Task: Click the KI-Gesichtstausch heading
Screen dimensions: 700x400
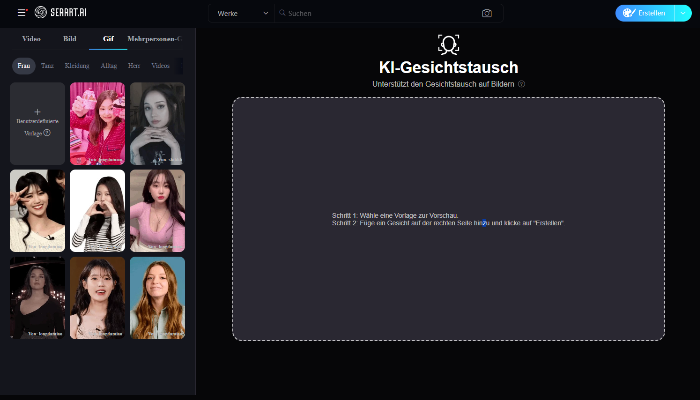Action: pyautogui.click(x=448, y=67)
